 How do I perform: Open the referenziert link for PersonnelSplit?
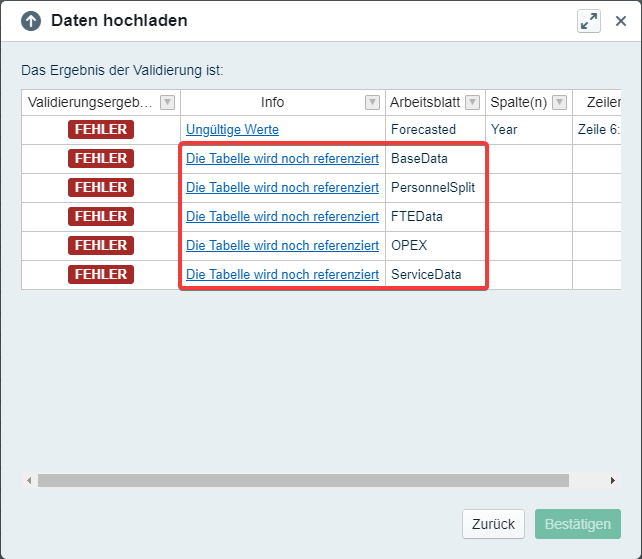[x=282, y=188]
